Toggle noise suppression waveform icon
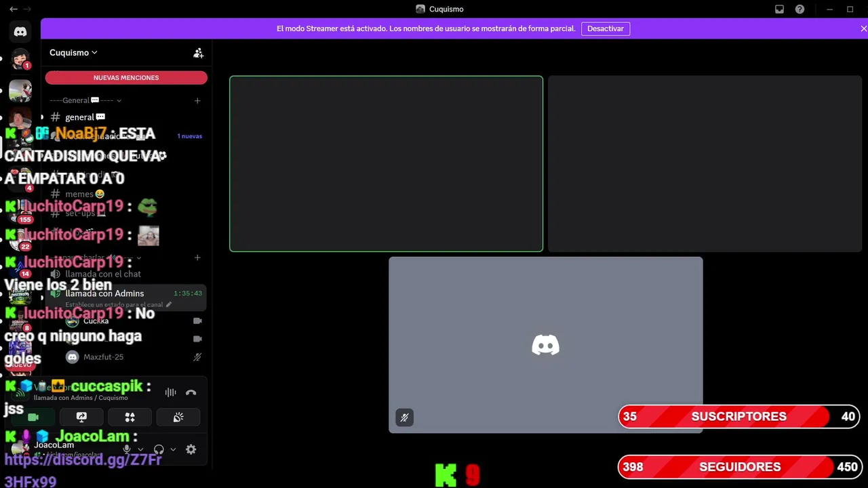 point(170,392)
